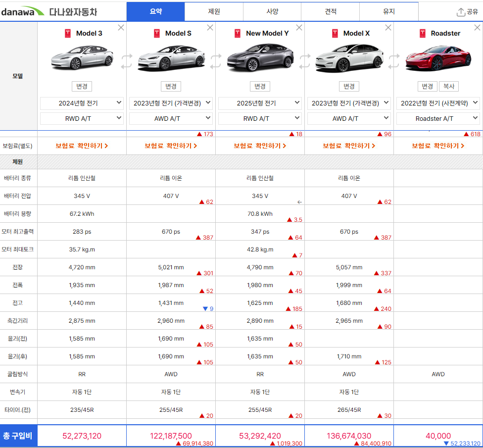Open 보험료 확인하기 link for Model S
483x448 pixels.
coord(171,146)
